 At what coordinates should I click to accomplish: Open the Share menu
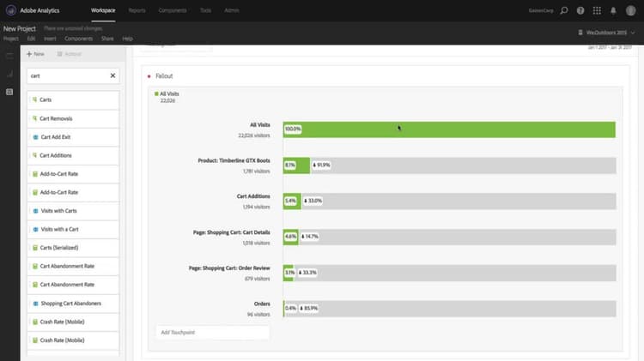(107, 39)
